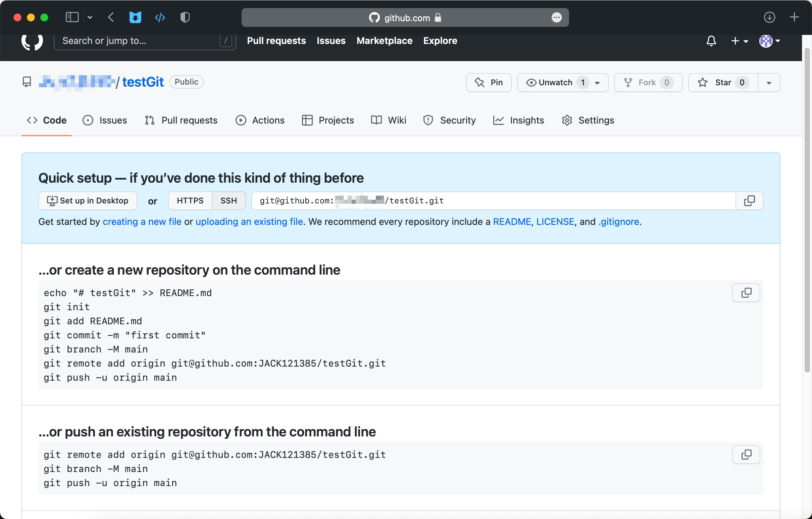The image size is (812, 519).
Task: Click the 'git init' command line
Action: tap(66, 307)
